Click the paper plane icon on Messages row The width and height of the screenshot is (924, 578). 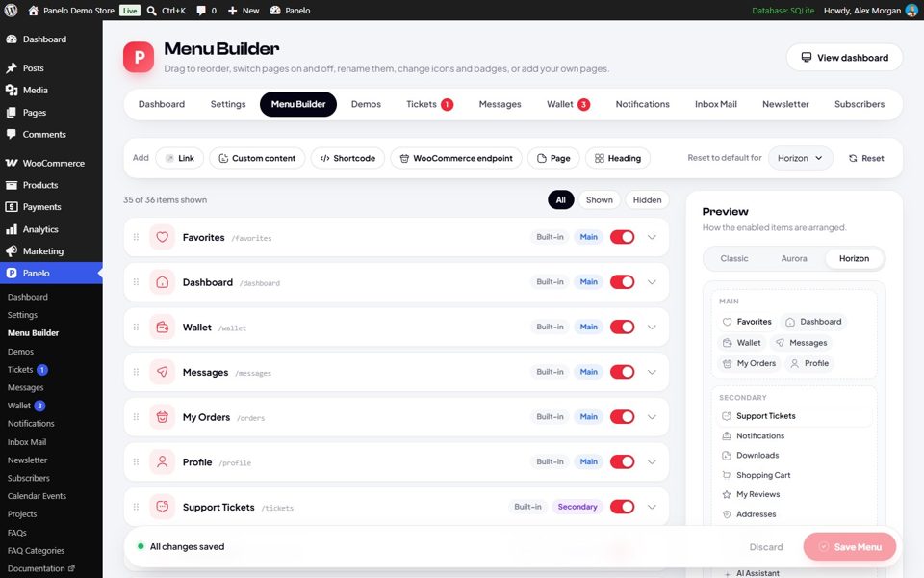click(x=162, y=372)
